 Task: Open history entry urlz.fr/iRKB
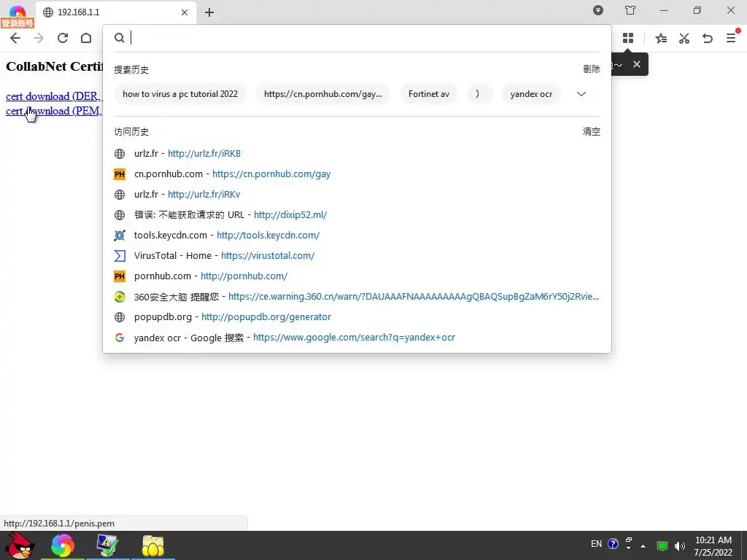(x=357, y=153)
